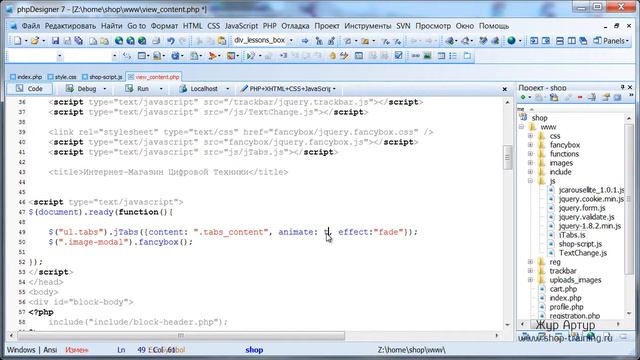Open the Run button dropdown arrow
The height and width of the screenshot is (360, 640).
tap(161, 89)
